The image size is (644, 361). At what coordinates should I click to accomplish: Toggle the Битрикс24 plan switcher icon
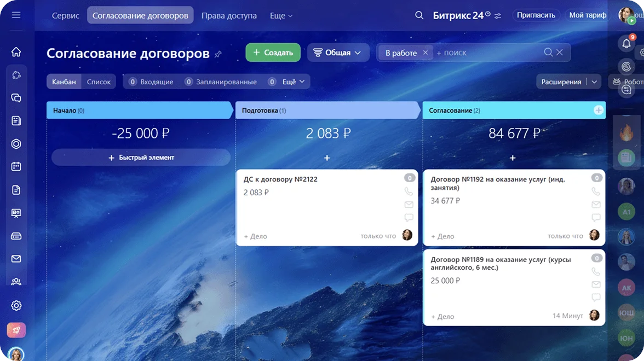(x=497, y=15)
